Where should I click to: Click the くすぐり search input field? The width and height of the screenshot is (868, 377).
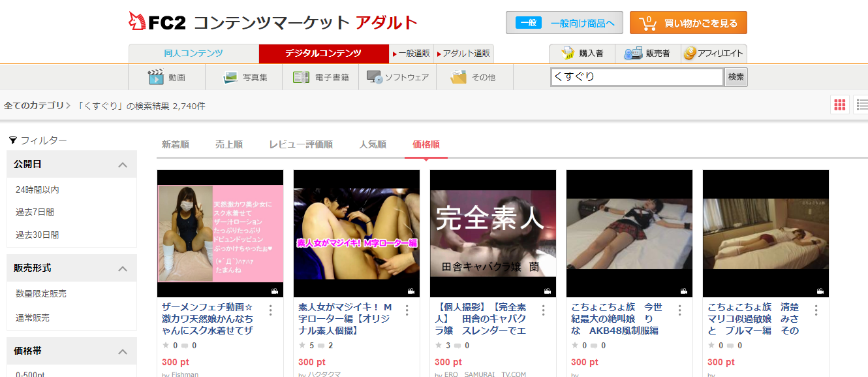(x=636, y=76)
